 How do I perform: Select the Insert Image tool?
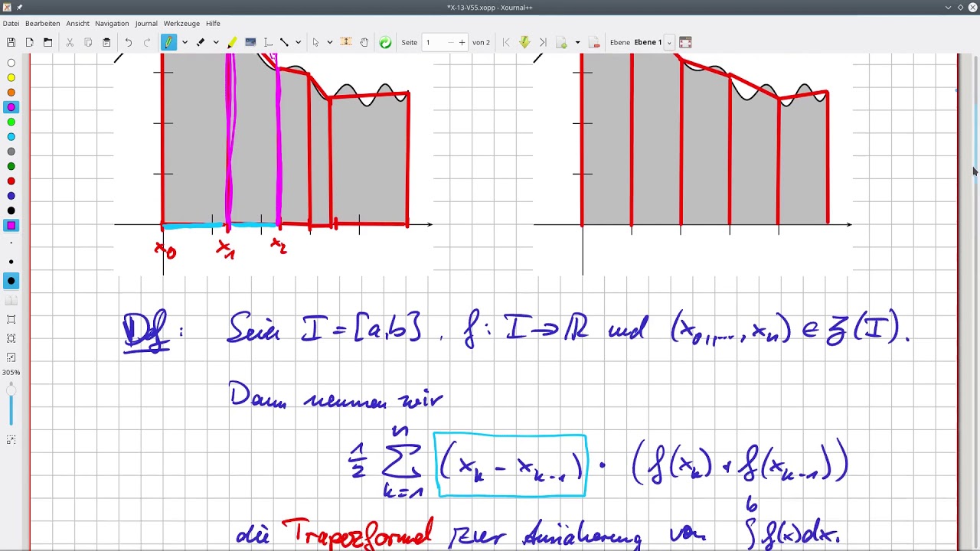pos(250,43)
